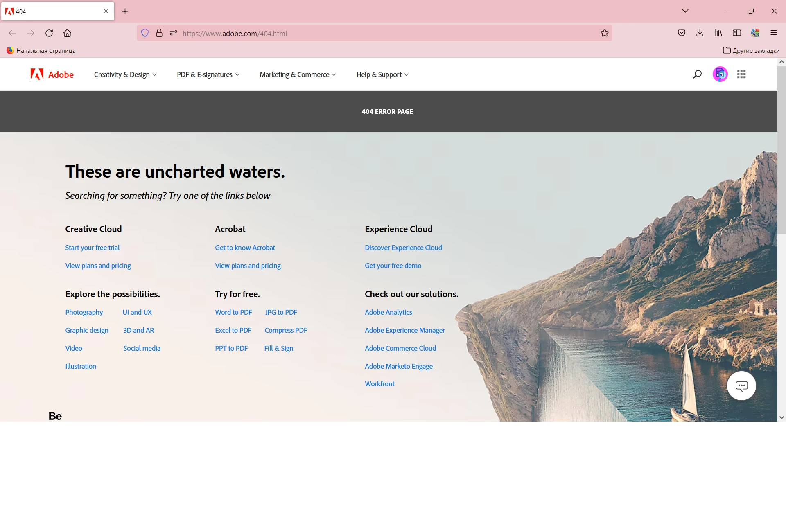786x532 pixels.
Task: Open the chat support bubble button
Action: pos(741,386)
